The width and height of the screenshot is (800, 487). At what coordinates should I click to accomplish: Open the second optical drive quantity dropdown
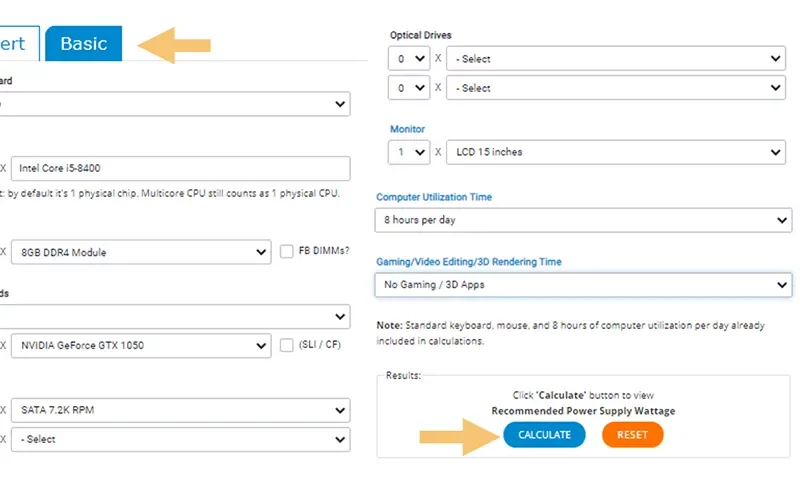click(x=409, y=88)
